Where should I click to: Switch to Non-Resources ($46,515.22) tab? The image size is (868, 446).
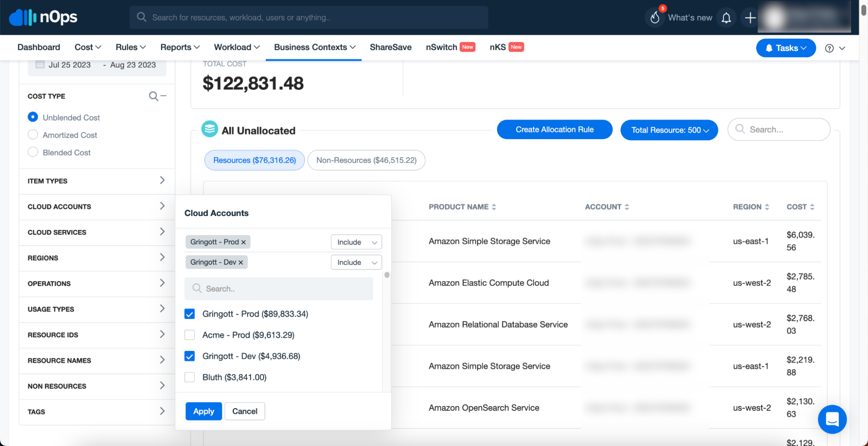point(366,160)
